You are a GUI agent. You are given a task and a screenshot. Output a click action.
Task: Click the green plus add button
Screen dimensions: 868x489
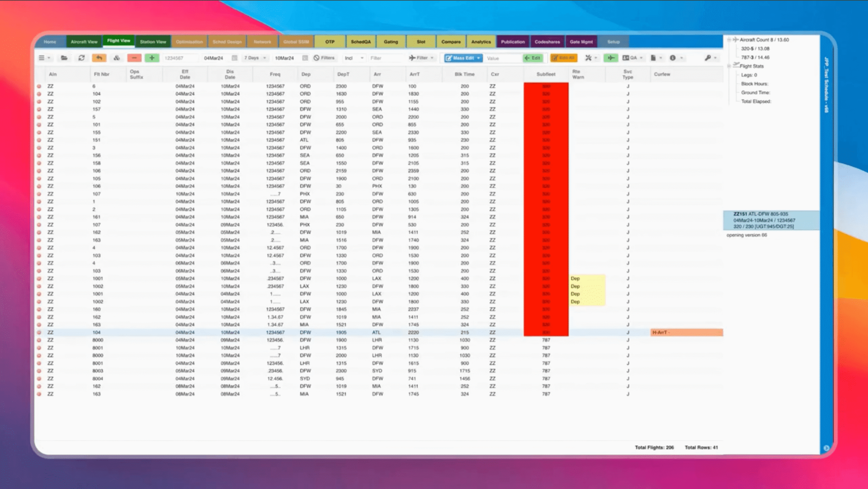pyautogui.click(x=152, y=58)
